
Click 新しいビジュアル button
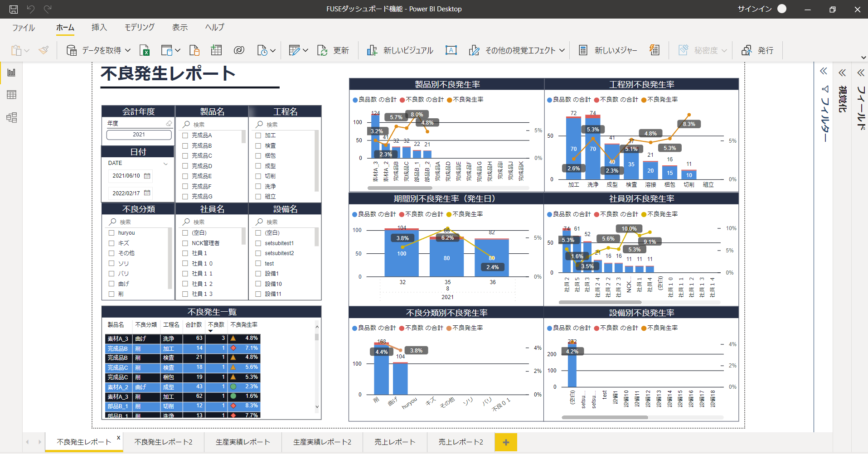(x=400, y=50)
